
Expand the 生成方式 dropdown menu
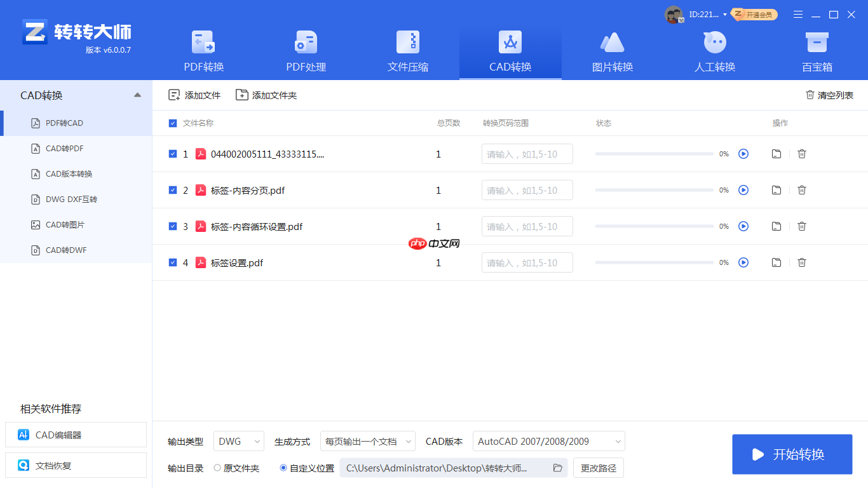click(x=367, y=441)
